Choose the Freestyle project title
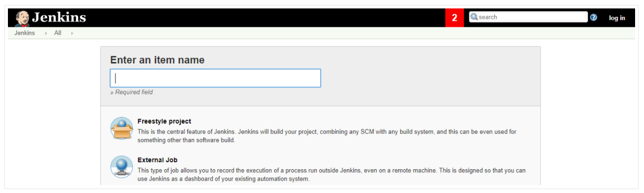The height and width of the screenshot is (193, 644). tap(164, 121)
